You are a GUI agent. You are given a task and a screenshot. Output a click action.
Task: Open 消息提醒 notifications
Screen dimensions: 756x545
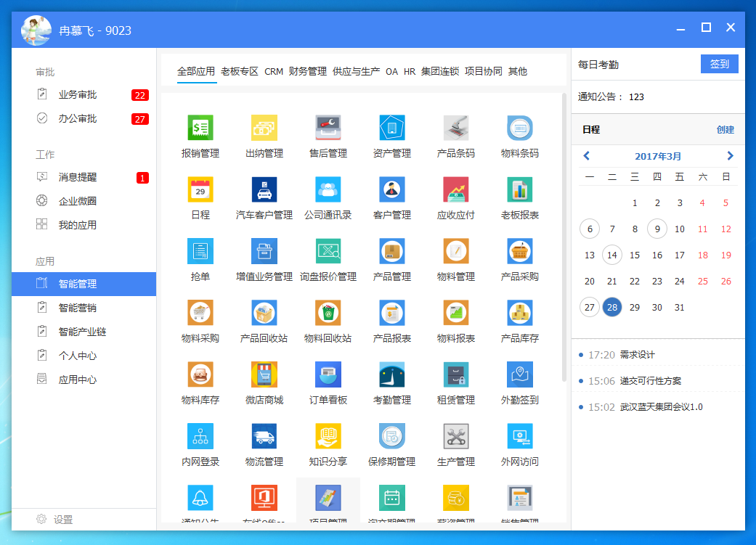[84, 177]
